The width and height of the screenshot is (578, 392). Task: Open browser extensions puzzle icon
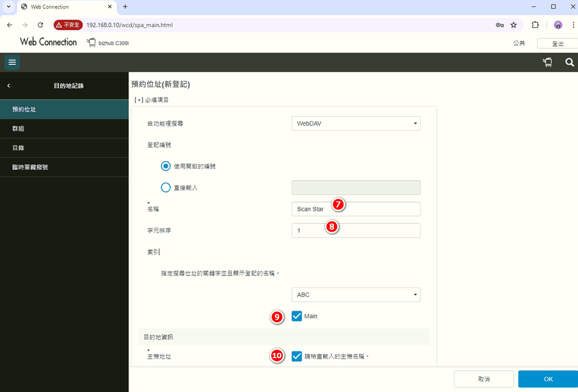click(535, 25)
